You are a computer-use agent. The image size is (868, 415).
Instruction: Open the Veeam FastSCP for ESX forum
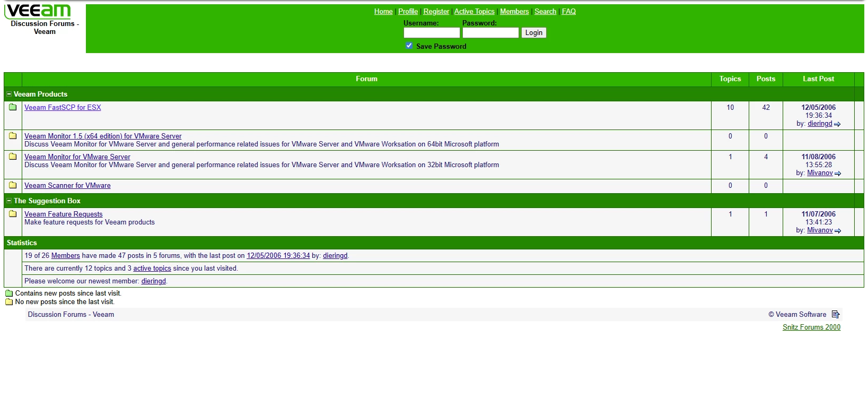click(x=63, y=107)
